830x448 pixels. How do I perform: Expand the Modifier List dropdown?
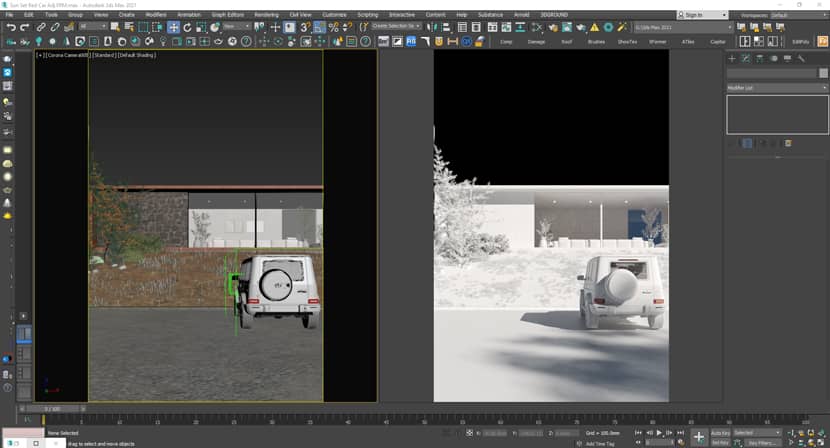pos(775,89)
